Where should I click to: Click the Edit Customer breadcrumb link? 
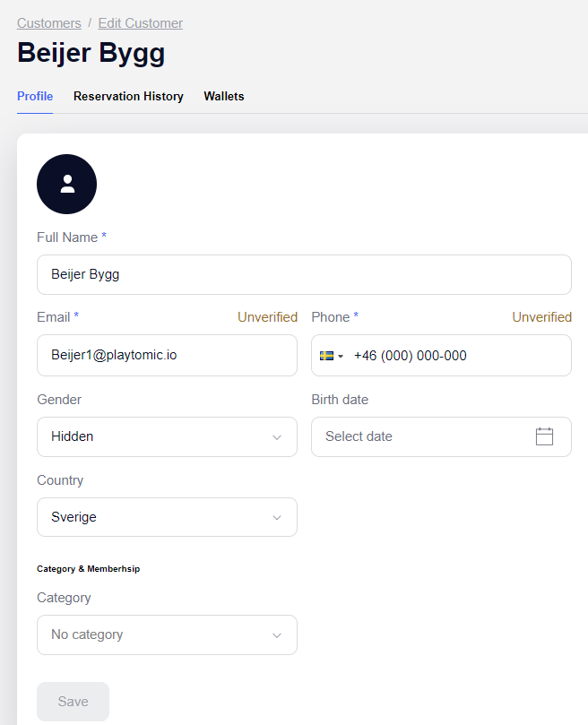140,22
